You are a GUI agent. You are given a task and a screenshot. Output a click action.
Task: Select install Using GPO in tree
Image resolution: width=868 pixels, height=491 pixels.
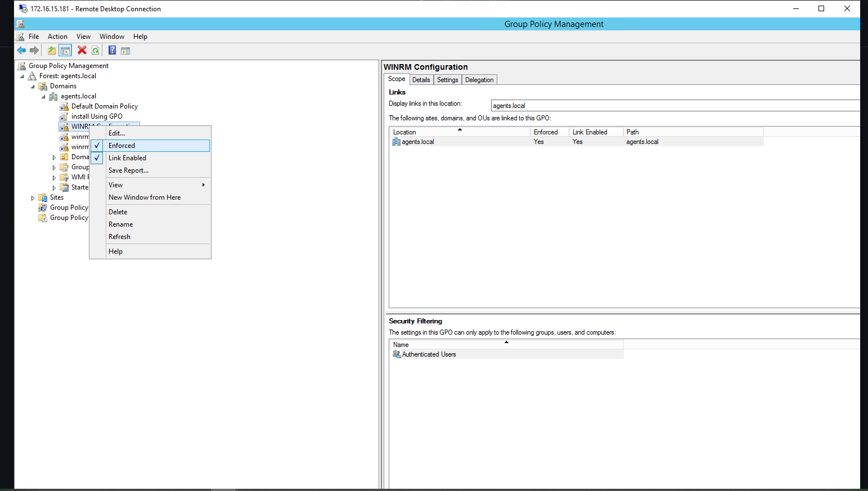(97, 116)
